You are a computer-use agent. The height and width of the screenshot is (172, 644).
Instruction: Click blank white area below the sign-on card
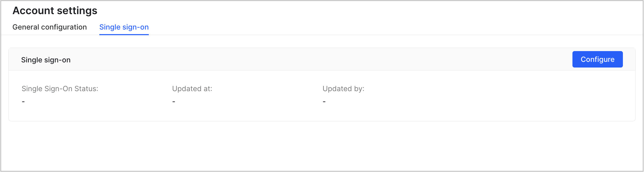coord(322,146)
